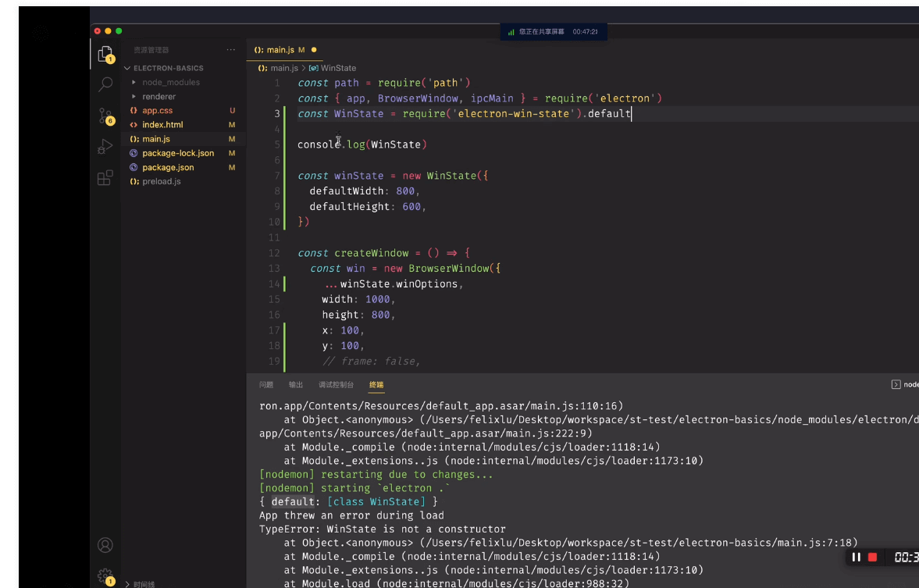Open the Explorer activity bar icon
Image resolution: width=919 pixels, height=588 pixels.
click(105, 54)
